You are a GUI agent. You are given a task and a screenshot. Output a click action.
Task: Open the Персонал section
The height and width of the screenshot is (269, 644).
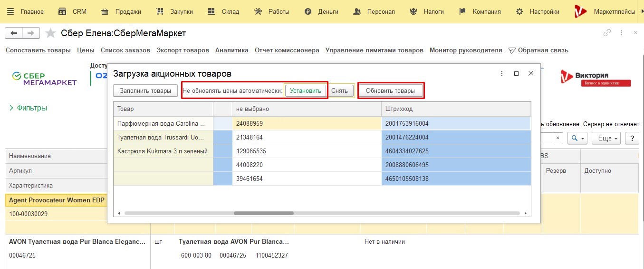pyautogui.click(x=374, y=11)
